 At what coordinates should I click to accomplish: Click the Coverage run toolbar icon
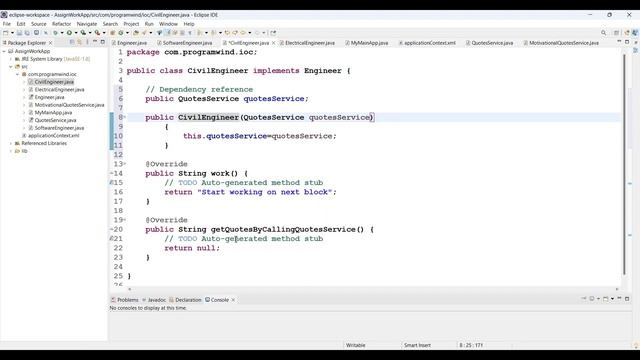[x=83, y=33]
